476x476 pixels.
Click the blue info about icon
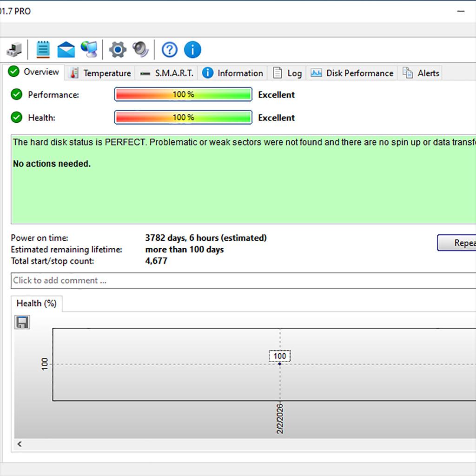192,49
